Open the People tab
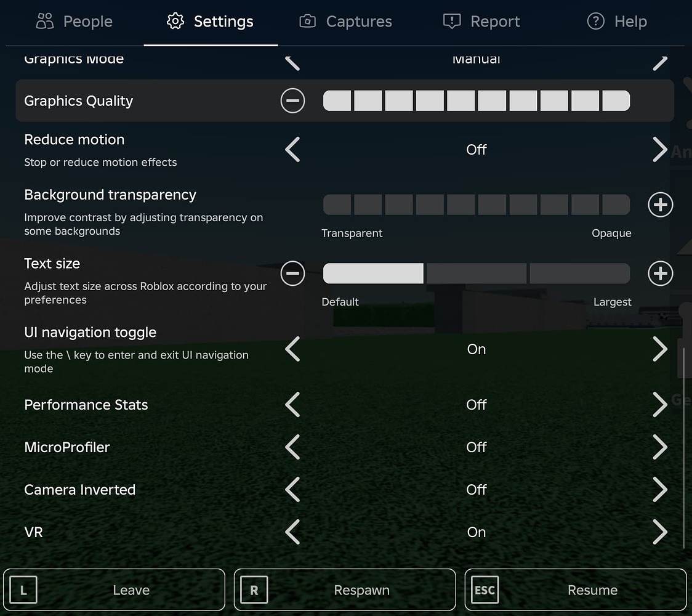692x616 pixels. click(x=74, y=21)
